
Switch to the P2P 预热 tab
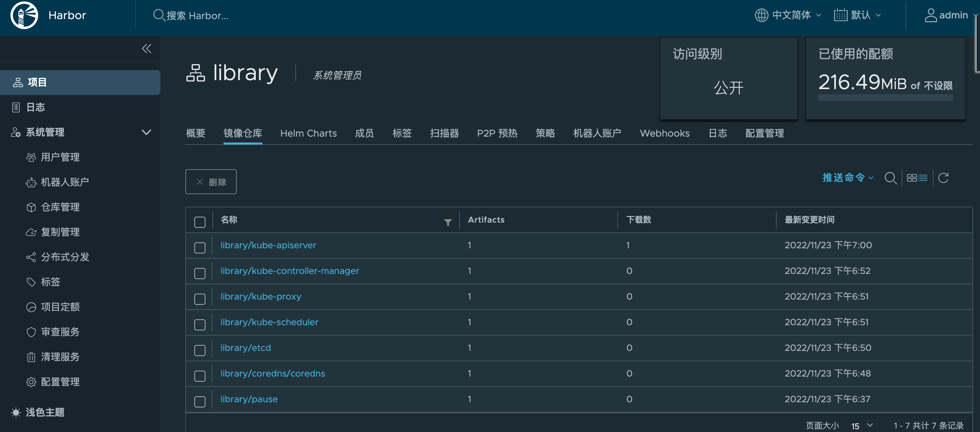(497, 133)
